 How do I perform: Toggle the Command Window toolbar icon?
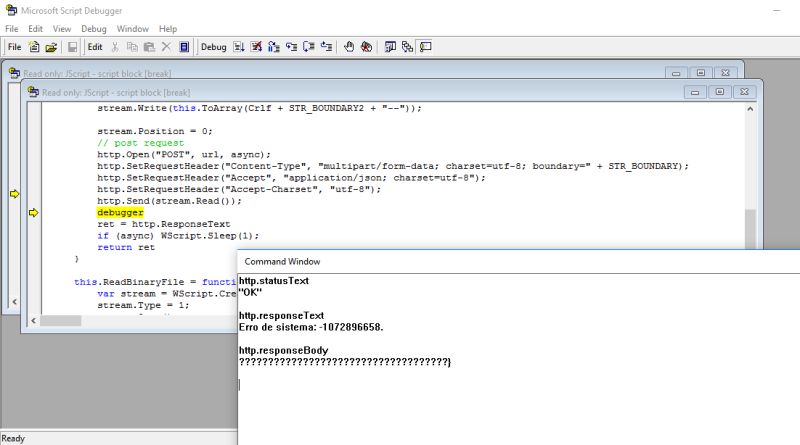click(425, 47)
